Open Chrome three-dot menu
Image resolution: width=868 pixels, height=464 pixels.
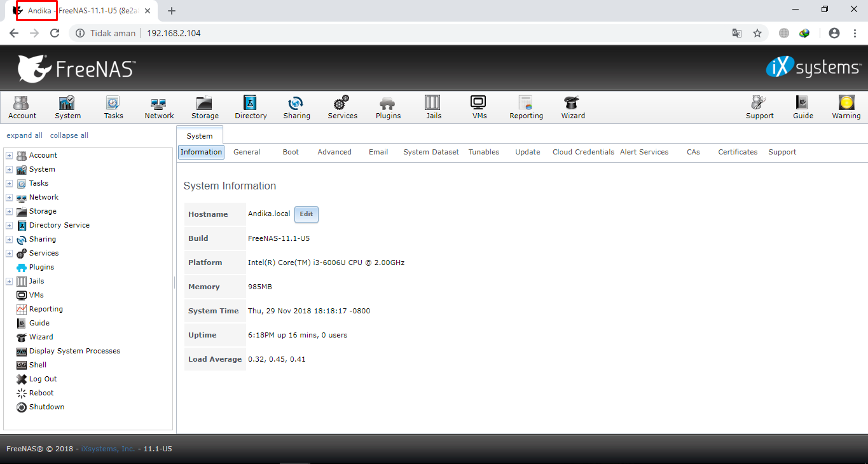853,33
